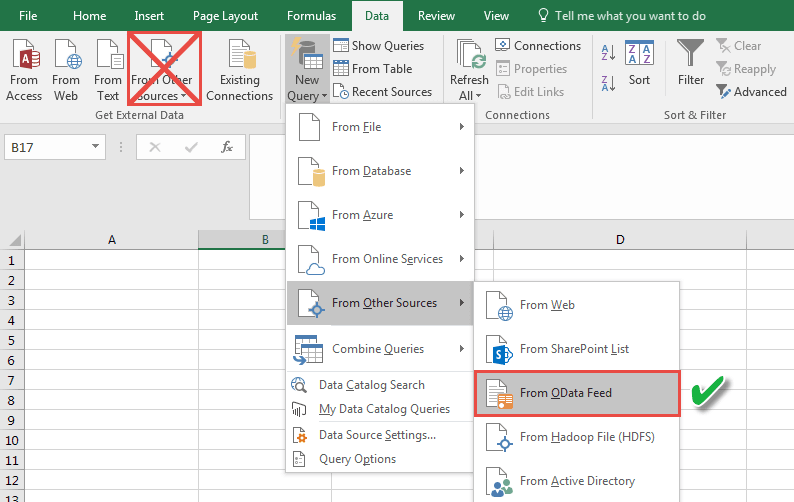
Task: Sort Z to A descending
Action: [608, 83]
